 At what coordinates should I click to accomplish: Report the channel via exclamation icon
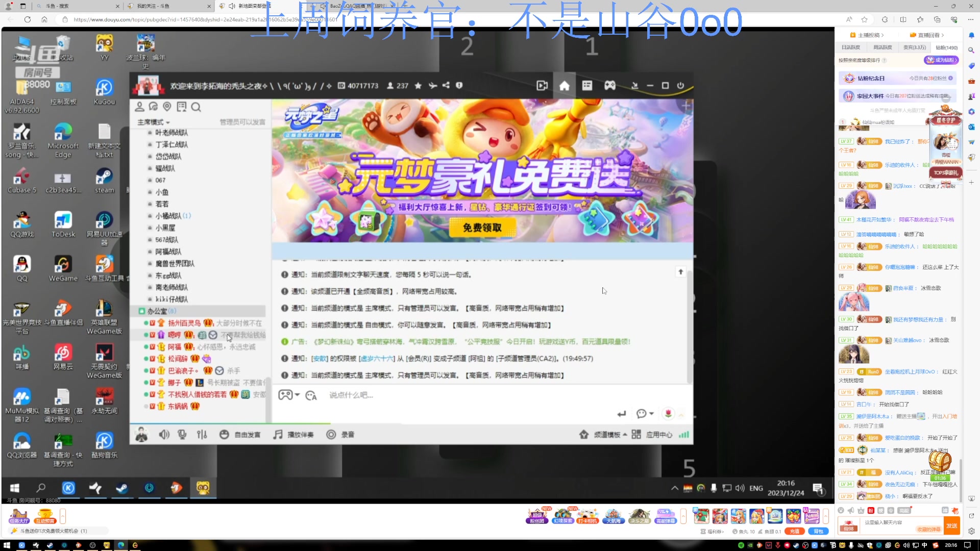click(459, 85)
